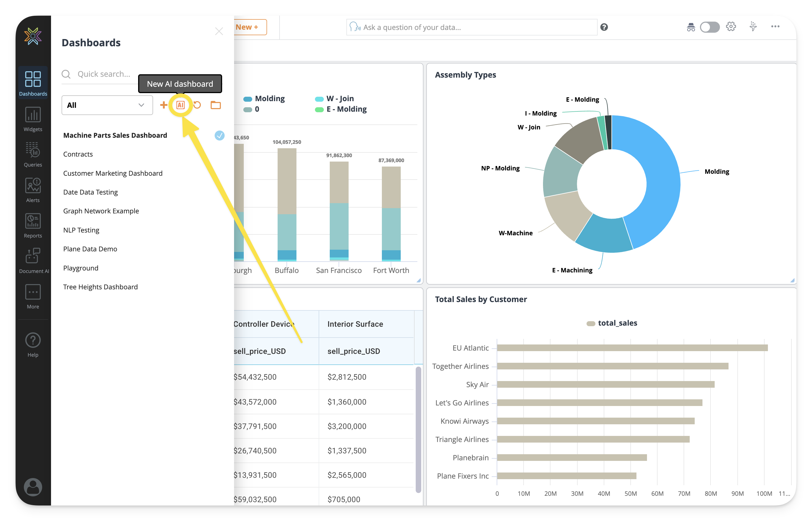Expand the All filter dropdown
This screenshot has height=521, width=812.
[107, 105]
